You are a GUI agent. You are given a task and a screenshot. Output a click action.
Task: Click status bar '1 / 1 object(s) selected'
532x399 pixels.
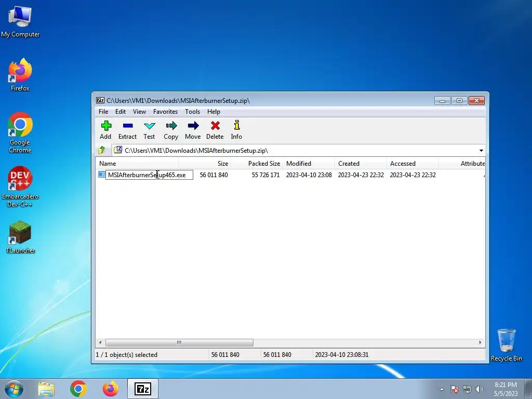pyautogui.click(x=127, y=354)
